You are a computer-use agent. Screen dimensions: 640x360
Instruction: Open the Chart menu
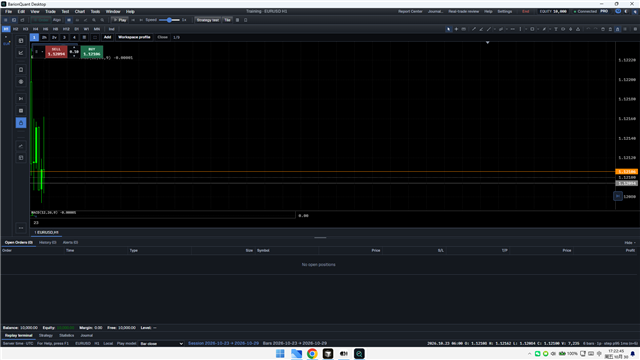[80, 11]
